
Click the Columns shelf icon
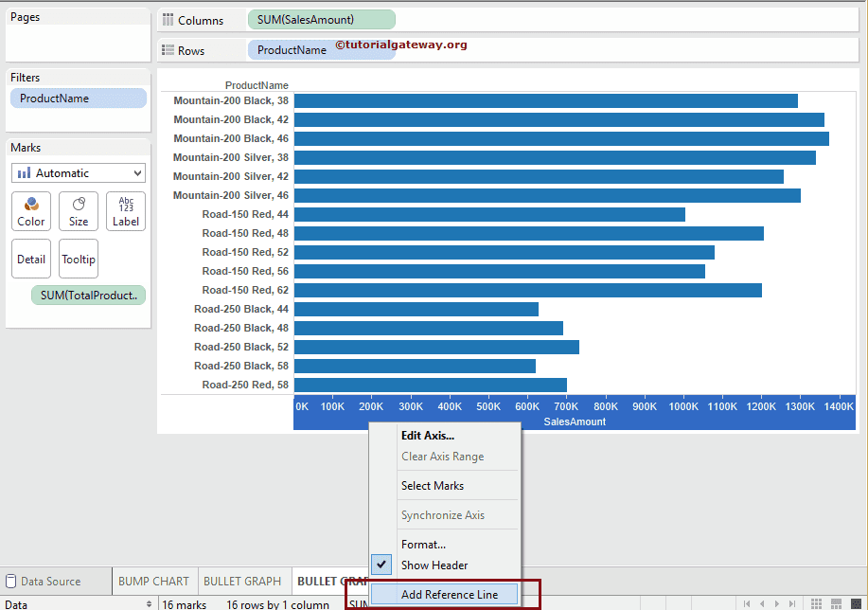[x=168, y=20]
